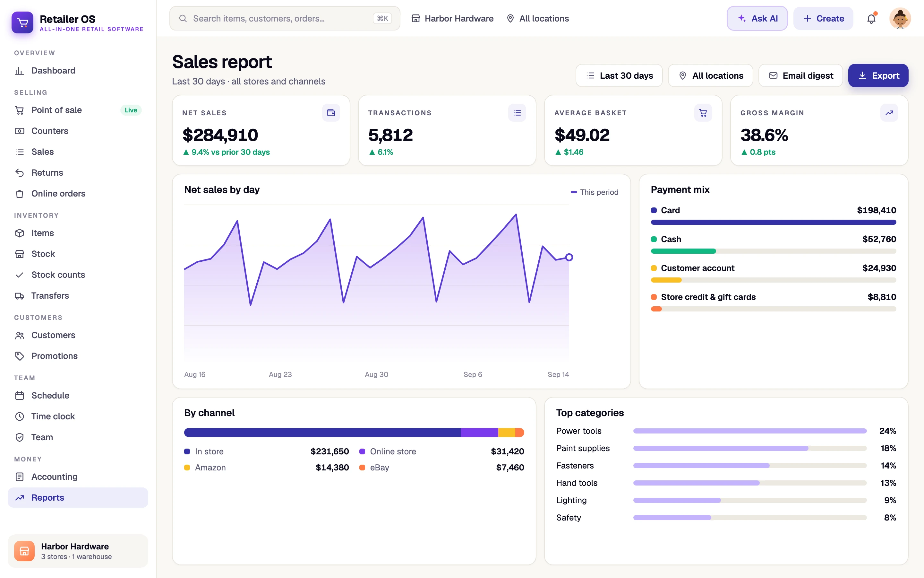
Task: Click the location pin in top bar
Action: tap(510, 18)
